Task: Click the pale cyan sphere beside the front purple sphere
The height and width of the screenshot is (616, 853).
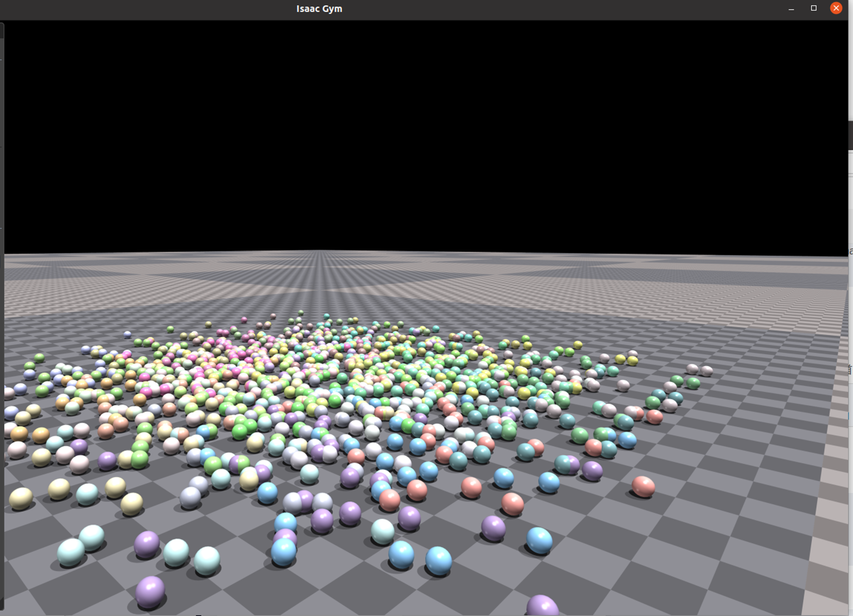Action: coord(176,552)
